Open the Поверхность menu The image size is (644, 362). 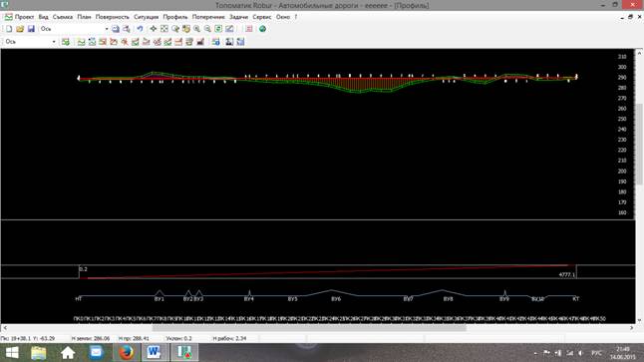pyautogui.click(x=112, y=17)
